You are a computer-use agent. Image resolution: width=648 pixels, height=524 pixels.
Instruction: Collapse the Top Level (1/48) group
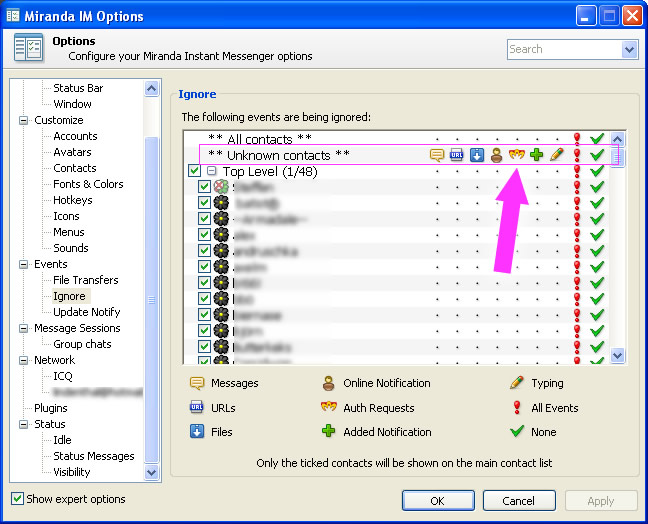click(212, 171)
